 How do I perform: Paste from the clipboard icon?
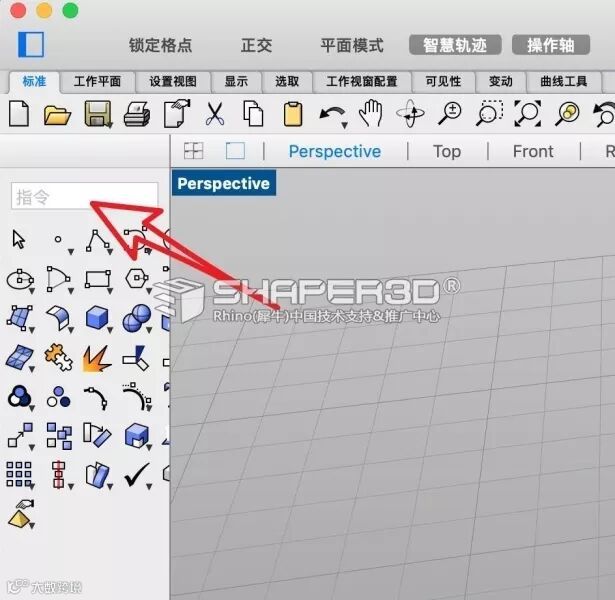293,114
